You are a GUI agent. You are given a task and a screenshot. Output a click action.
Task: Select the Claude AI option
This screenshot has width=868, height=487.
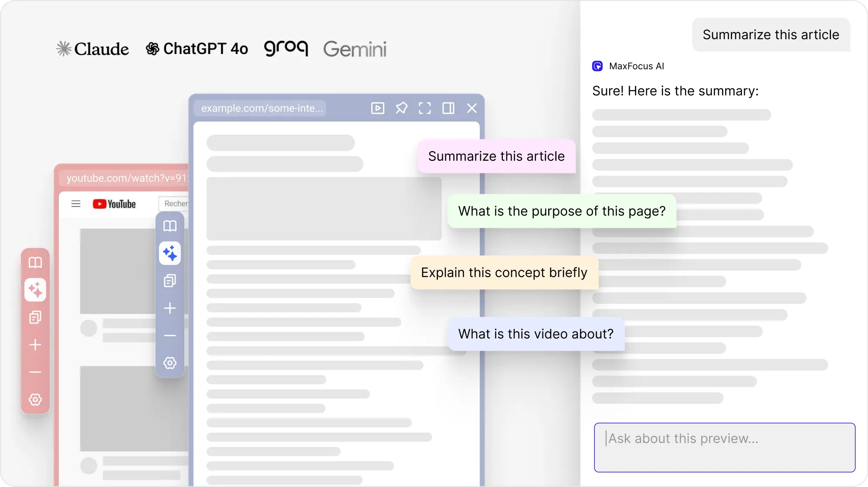pos(92,48)
